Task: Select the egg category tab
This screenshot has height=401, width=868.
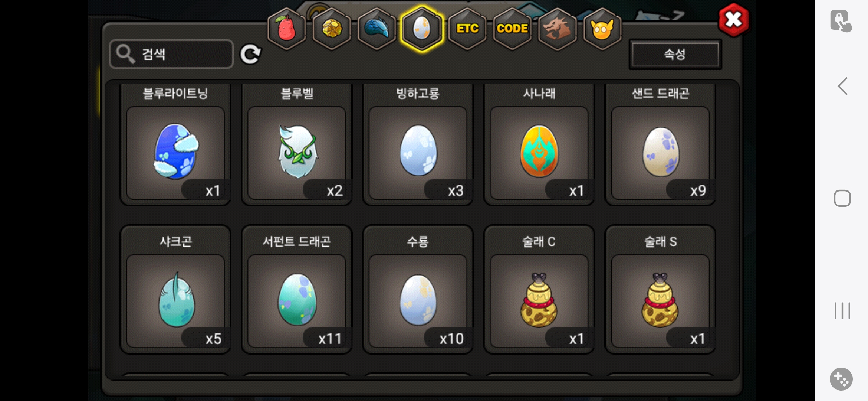Action: [x=422, y=29]
